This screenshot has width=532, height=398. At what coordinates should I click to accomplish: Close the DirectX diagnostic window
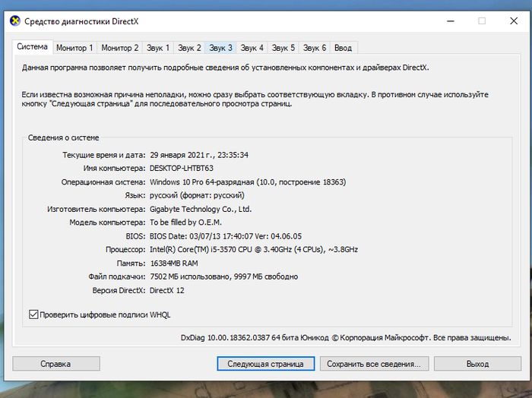[514, 21]
